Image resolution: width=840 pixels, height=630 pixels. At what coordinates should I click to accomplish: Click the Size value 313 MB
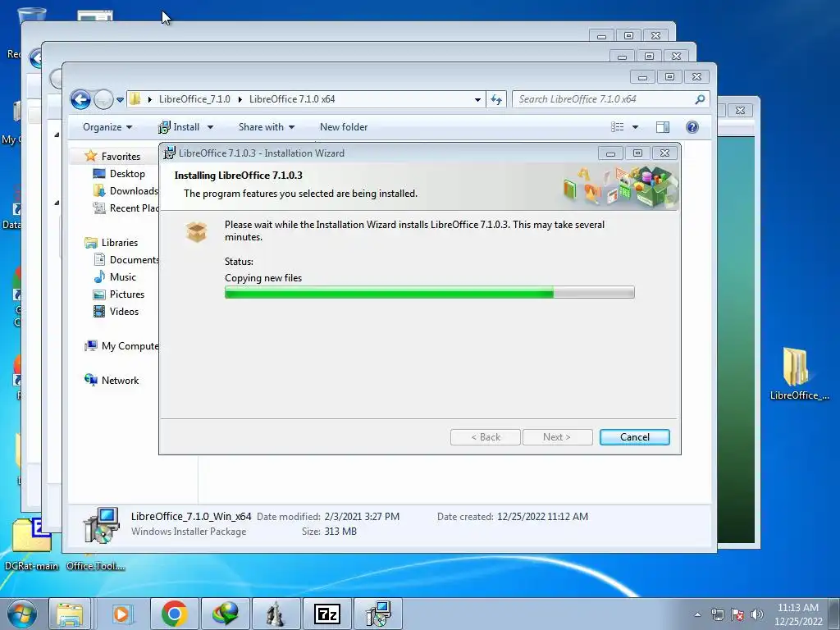pos(340,532)
